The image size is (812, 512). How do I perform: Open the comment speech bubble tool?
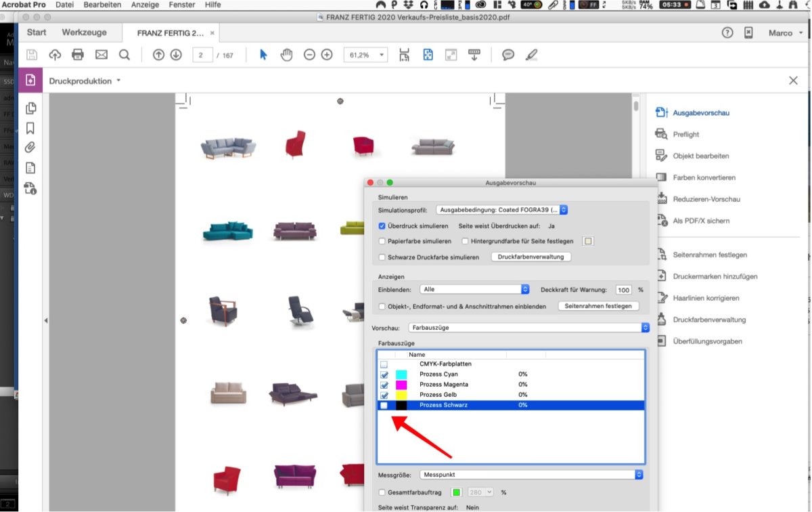[507, 55]
